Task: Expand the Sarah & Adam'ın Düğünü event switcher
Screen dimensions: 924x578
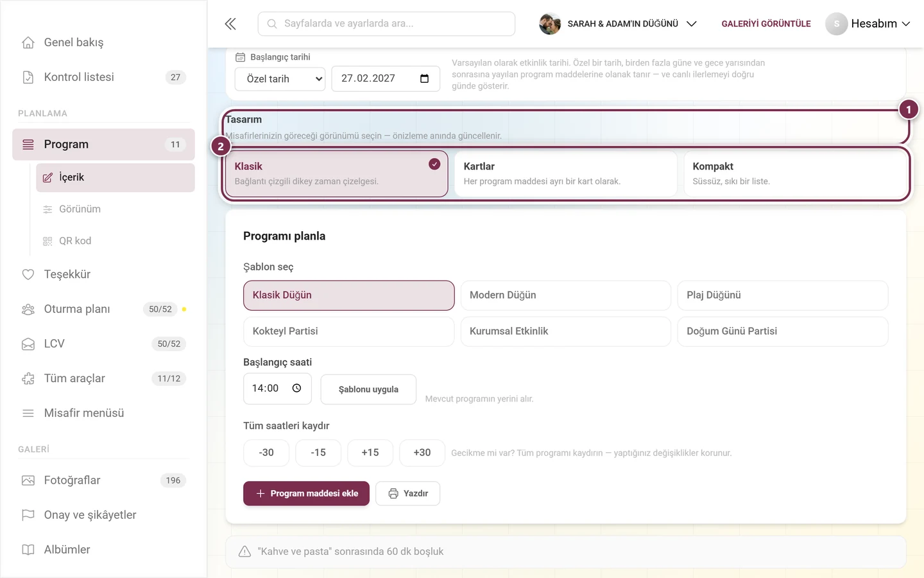Action: (618, 24)
